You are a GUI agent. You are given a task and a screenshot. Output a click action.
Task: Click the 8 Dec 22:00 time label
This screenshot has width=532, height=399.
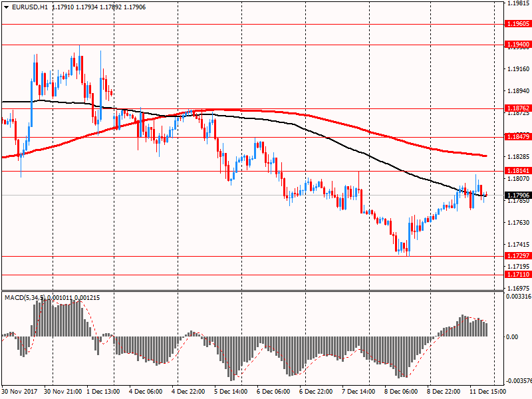(444, 392)
